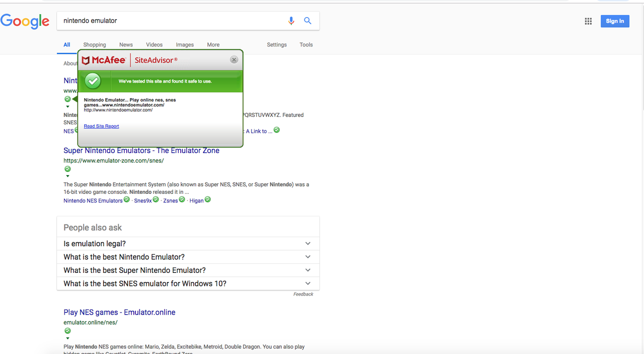Image resolution: width=644 pixels, height=354 pixels.
Task: Click 'A Link to ...' sitelink
Action: (x=259, y=131)
